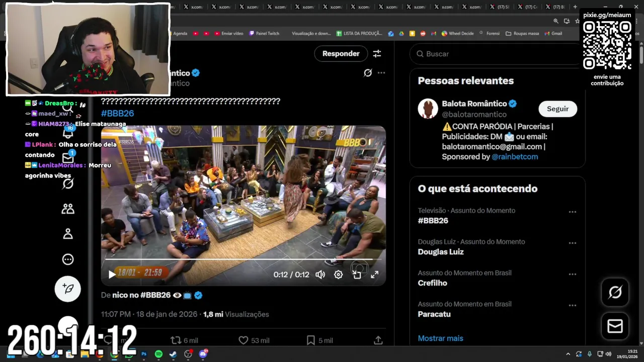
Task: Focus the Buscar search field
Action: tap(496, 54)
